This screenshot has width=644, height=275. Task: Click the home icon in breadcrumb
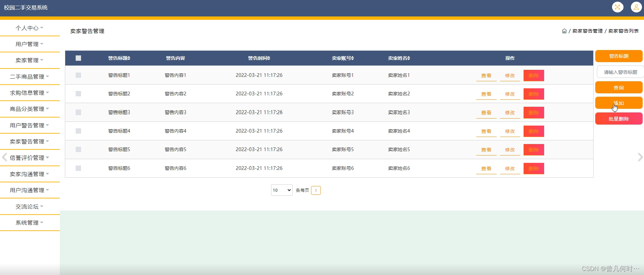[564, 31]
